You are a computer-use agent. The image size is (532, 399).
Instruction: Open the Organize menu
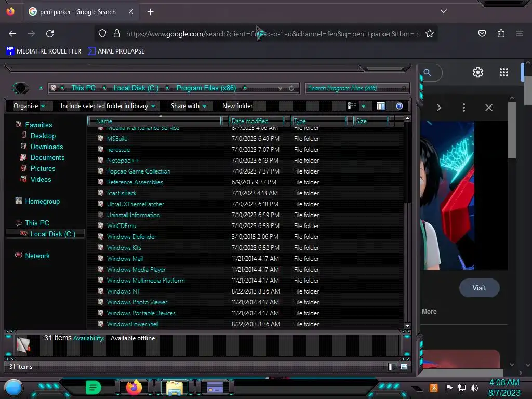29,106
